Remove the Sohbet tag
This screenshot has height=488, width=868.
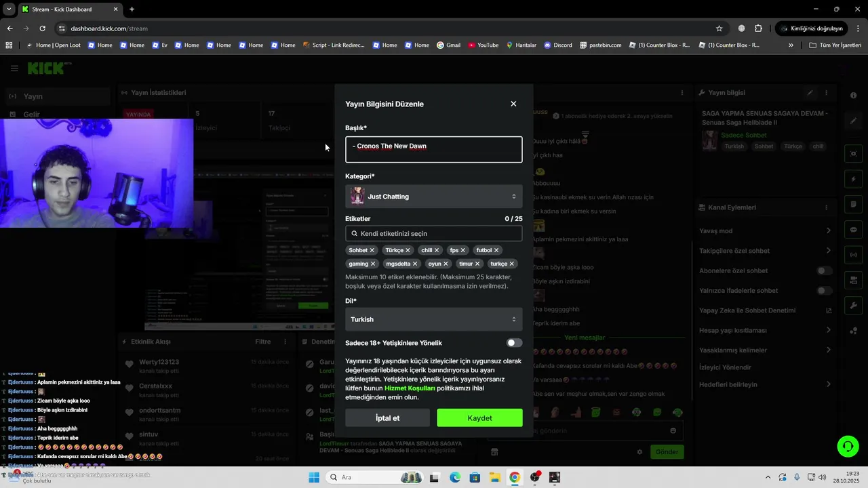372,250
